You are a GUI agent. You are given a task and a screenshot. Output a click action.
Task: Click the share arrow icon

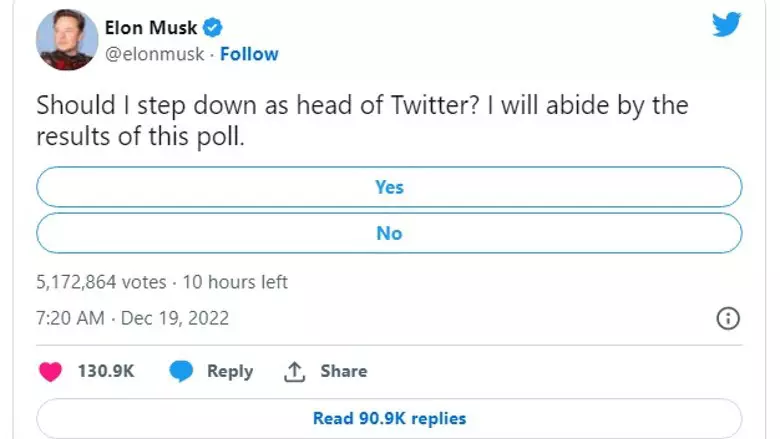(x=294, y=371)
